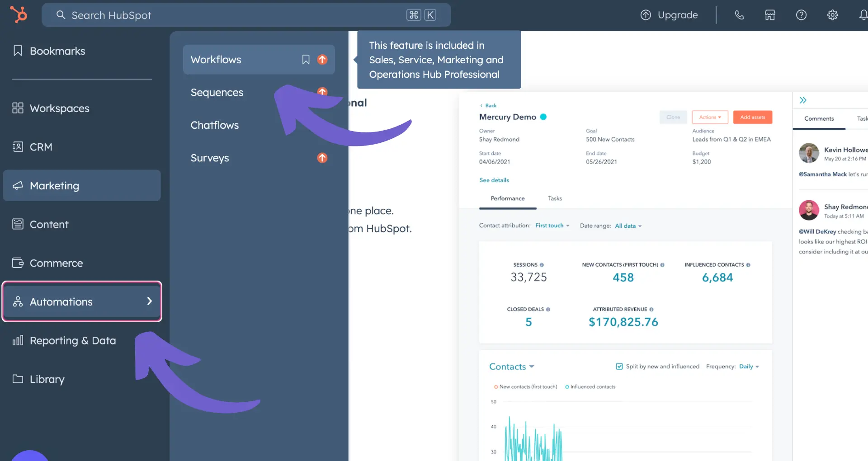Switch to the Tasks tab under campaign
This screenshot has height=461, width=868.
point(555,198)
